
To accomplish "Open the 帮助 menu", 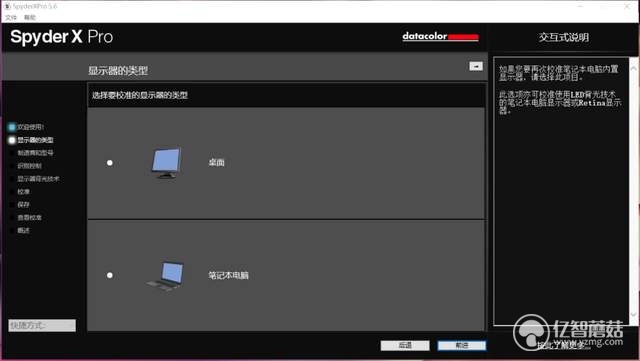I will click(30, 17).
